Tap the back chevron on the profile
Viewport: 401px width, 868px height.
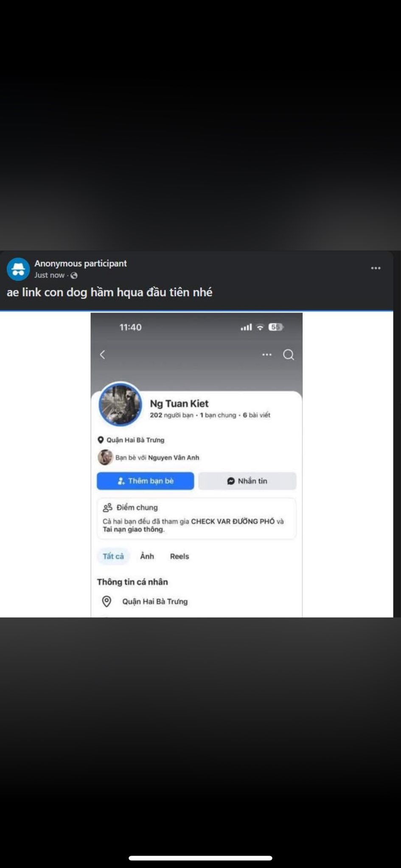click(x=102, y=355)
